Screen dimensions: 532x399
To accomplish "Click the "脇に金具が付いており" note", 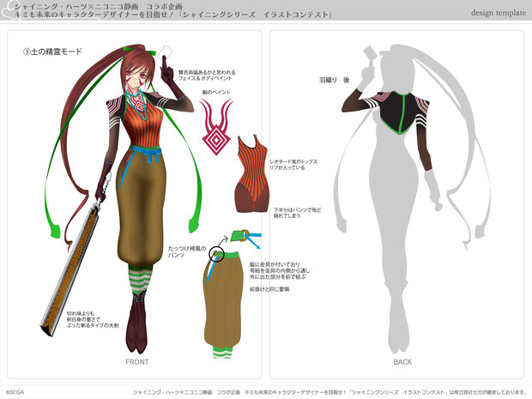I will [275, 264].
